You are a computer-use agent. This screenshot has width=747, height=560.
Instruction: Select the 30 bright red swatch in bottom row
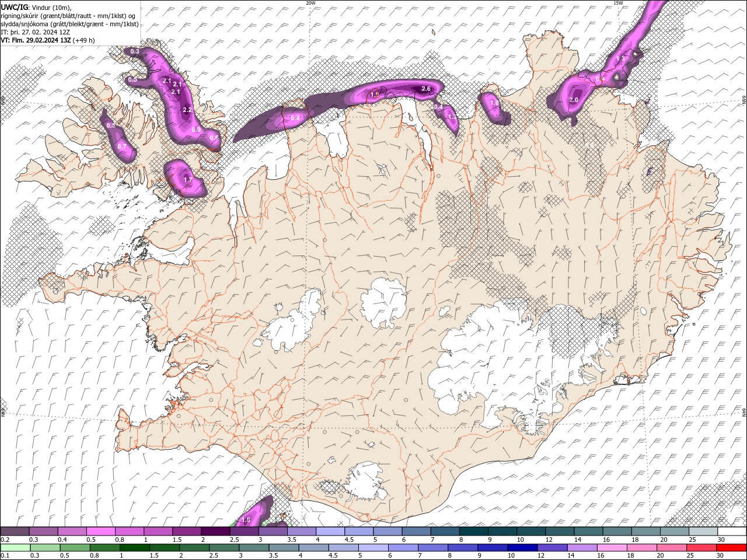pyautogui.click(x=731, y=547)
